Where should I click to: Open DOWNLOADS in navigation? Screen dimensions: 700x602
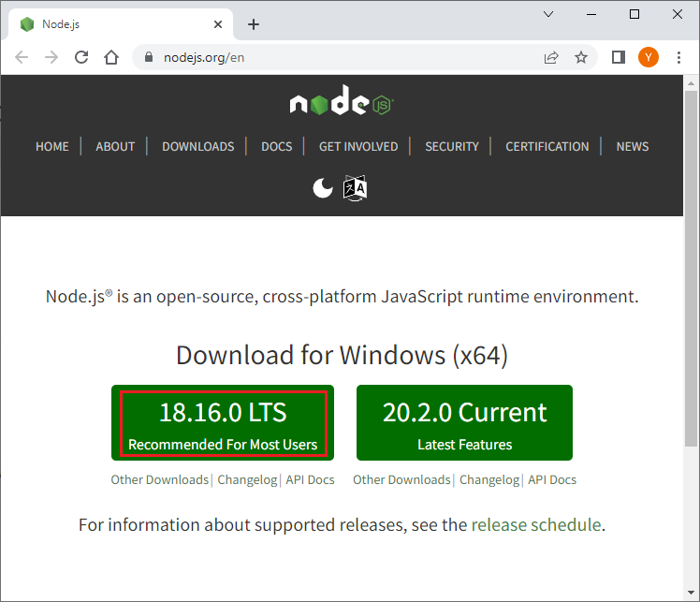198,146
